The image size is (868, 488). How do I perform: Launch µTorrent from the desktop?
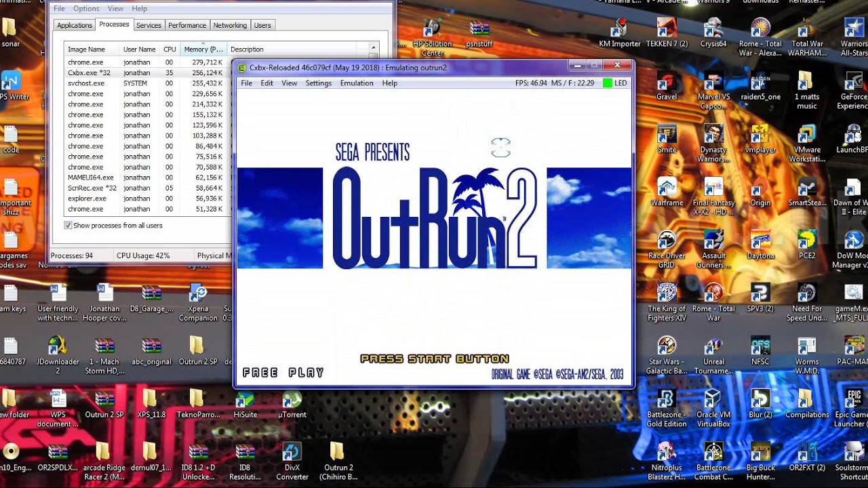pyautogui.click(x=292, y=403)
